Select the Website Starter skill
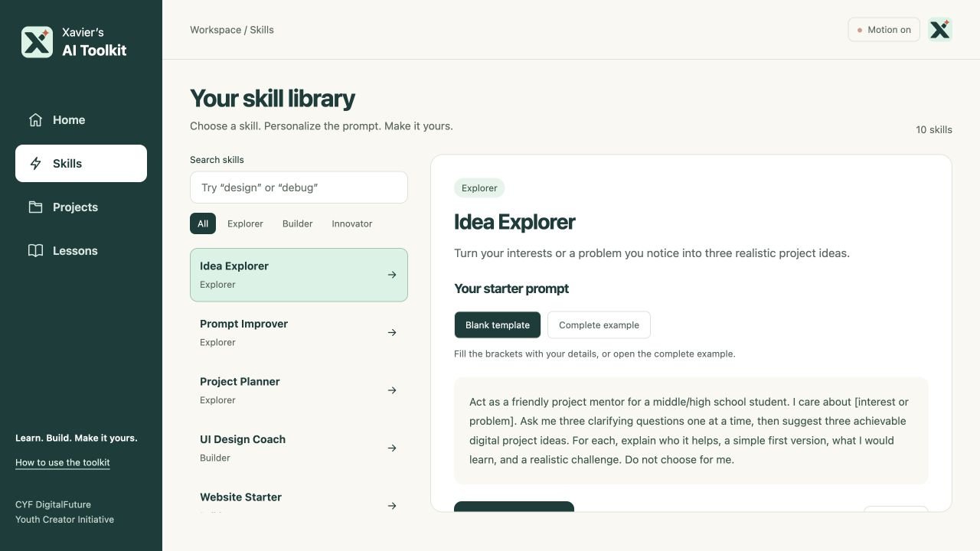Image resolution: width=980 pixels, height=551 pixels. (x=299, y=497)
